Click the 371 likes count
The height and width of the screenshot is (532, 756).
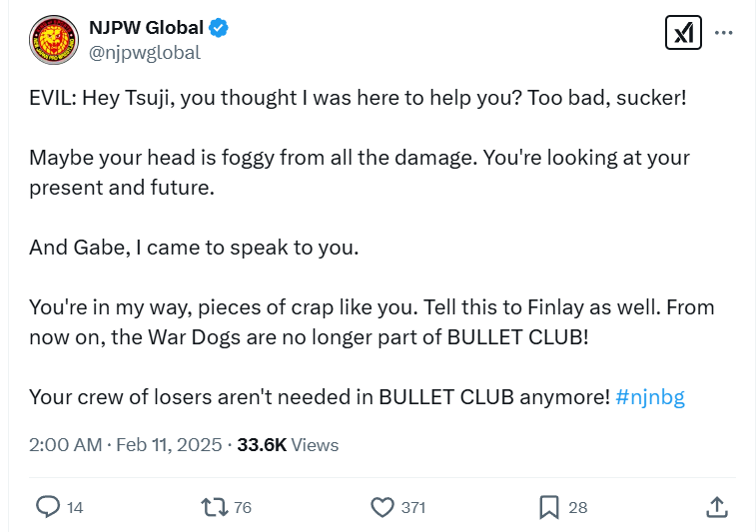click(413, 508)
